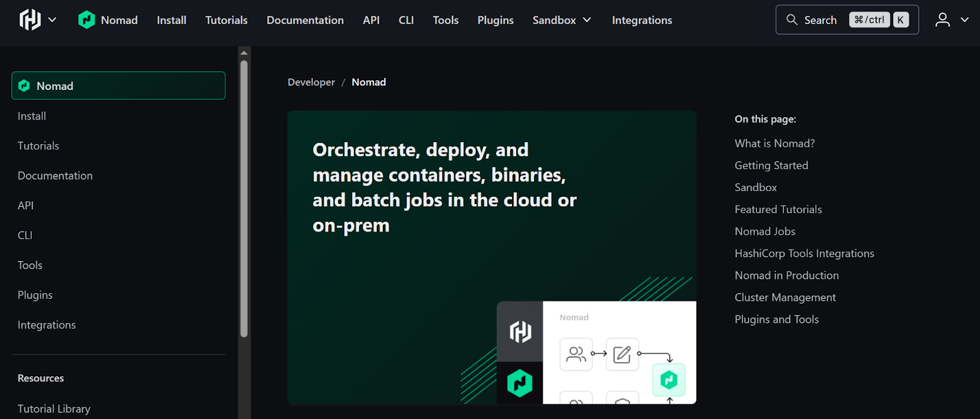Click the Resources heading in the sidebar
The image size is (980, 419).
coord(41,378)
